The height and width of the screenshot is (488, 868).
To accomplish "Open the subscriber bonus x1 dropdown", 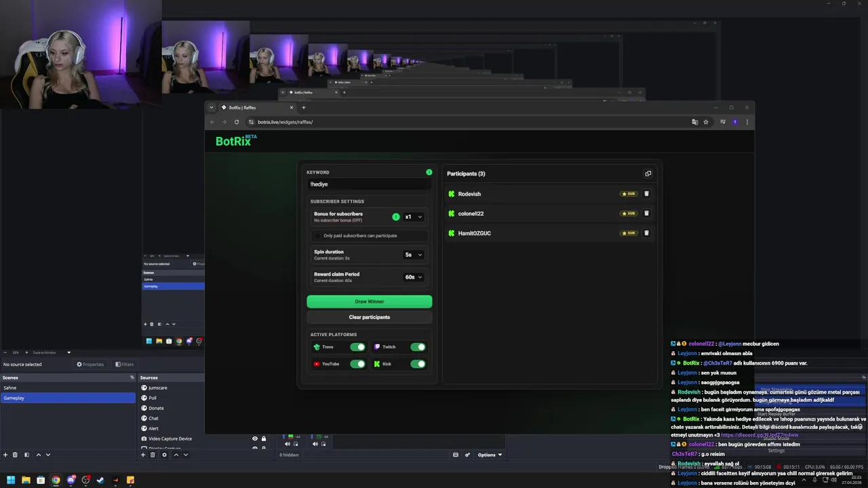I will 414,217.
